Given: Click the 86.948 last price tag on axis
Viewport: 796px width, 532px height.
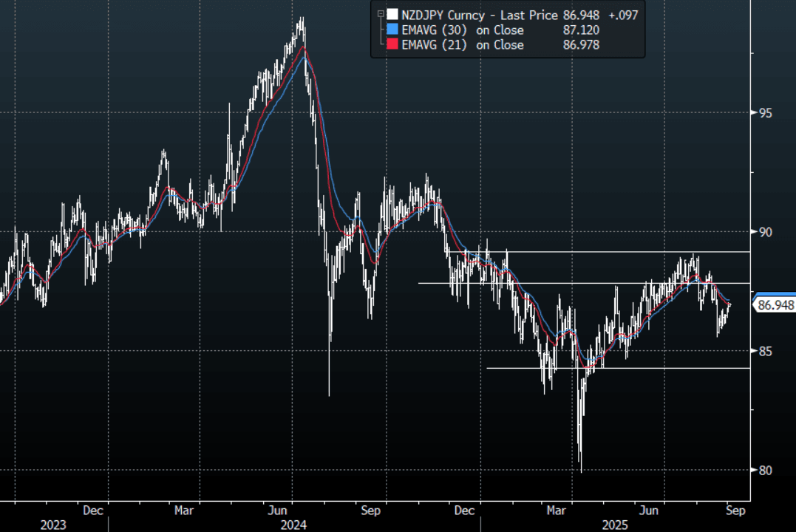Looking at the screenshot, I should pyautogui.click(x=775, y=305).
